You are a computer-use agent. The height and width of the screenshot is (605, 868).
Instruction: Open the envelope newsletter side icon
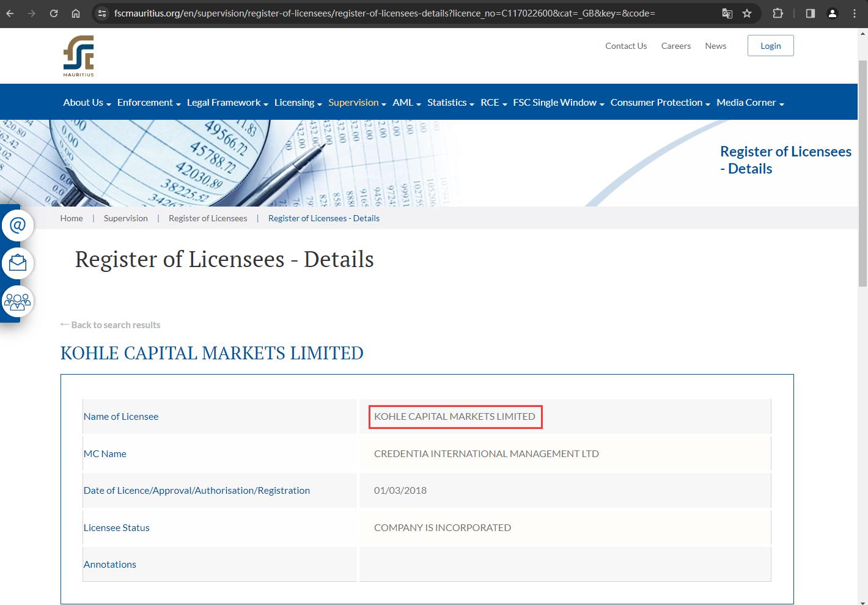[18, 263]
